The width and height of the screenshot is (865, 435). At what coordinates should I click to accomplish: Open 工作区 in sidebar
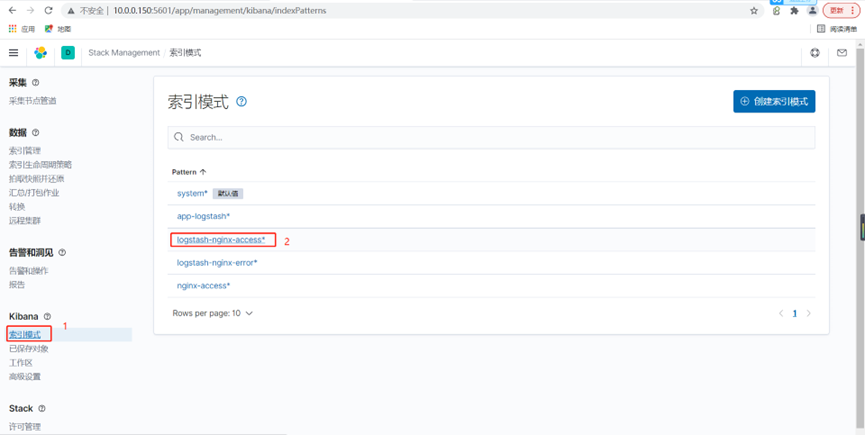(x=21, y=363)
